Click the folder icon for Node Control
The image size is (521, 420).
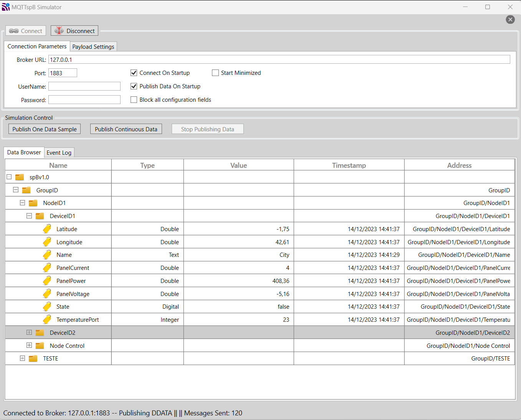coord(40,346)
